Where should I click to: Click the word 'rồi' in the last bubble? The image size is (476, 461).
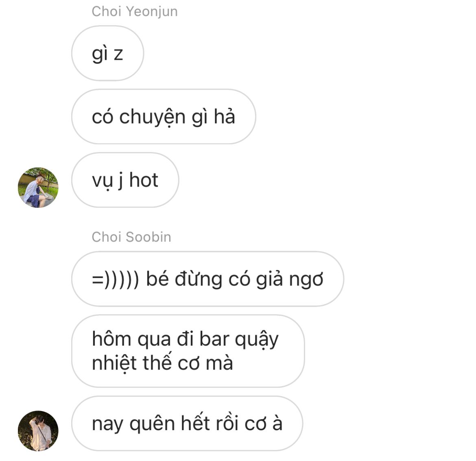coord(227,423)
